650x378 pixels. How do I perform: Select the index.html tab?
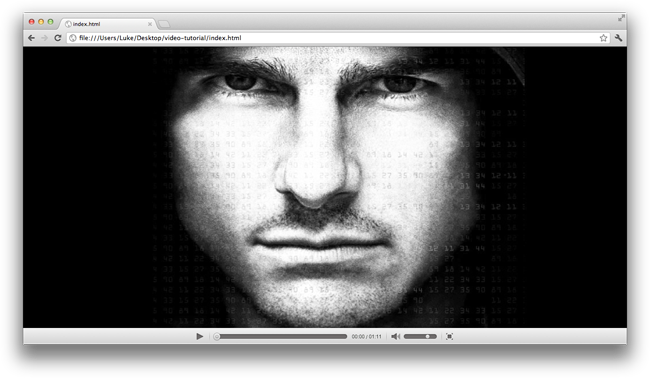coord(107,24)
